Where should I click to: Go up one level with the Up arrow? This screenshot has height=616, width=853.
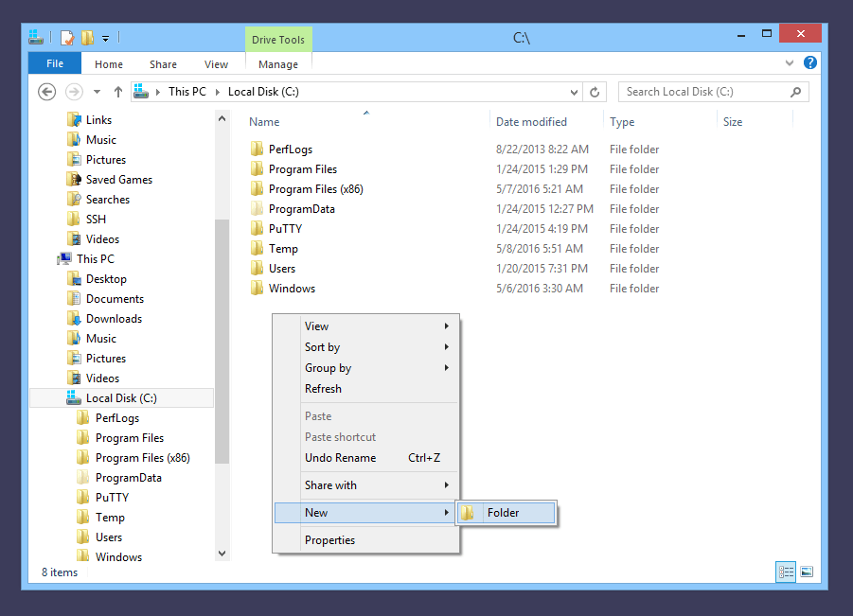click(118, 92)
